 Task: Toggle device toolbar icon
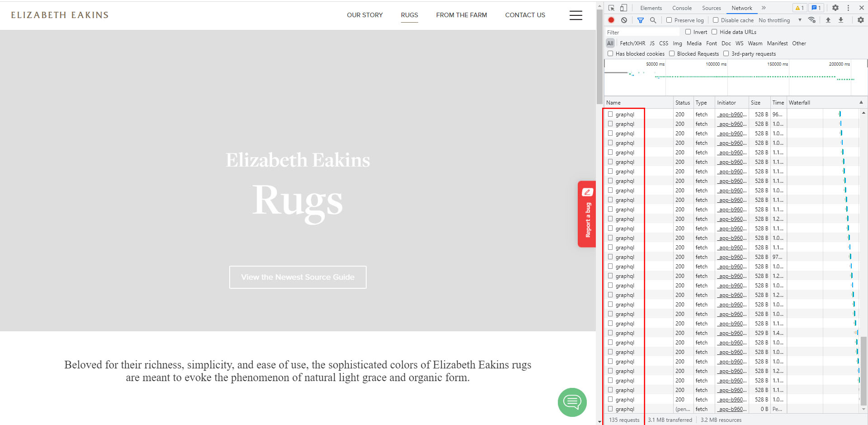[x=623, y=8]
